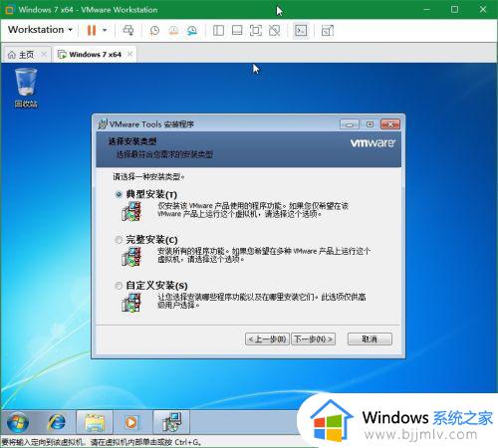Click the typical install package icon
This screenshot has height=448, width=498.
click(131, 211)
